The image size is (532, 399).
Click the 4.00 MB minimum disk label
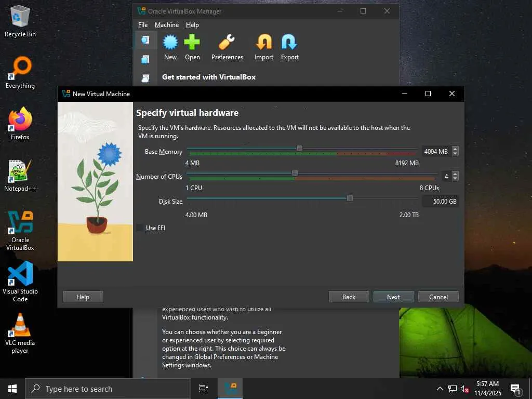tap(196, 215)
